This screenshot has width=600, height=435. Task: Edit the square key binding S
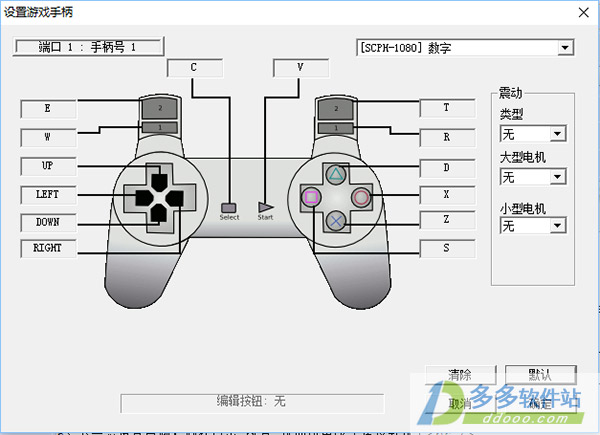(x=447, y=248)
